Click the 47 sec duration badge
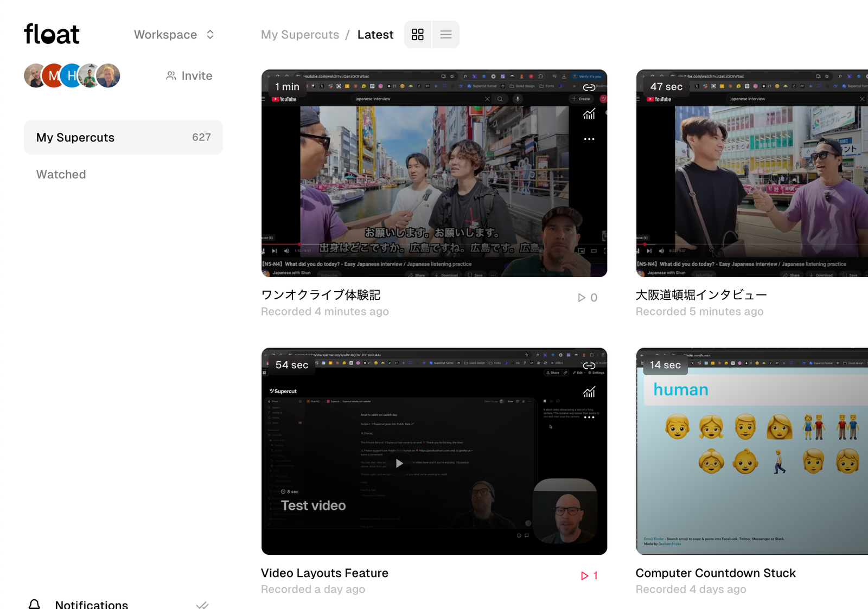The height and width of the screenshot is (609, 868). pyautogui.click(x=667, y=87)
